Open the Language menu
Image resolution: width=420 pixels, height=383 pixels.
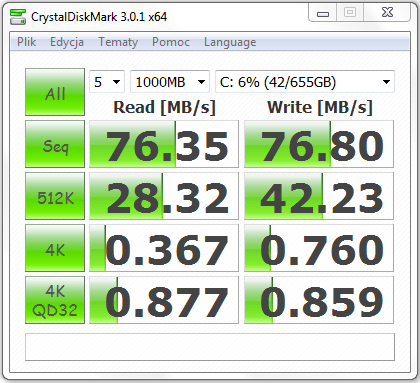[230, 42]
